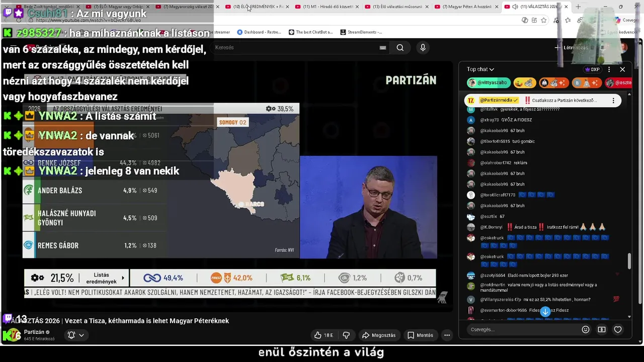Click @szotyi6654 username in chat
The width and height of the screenshot is (644, 362).
point(493,276)
